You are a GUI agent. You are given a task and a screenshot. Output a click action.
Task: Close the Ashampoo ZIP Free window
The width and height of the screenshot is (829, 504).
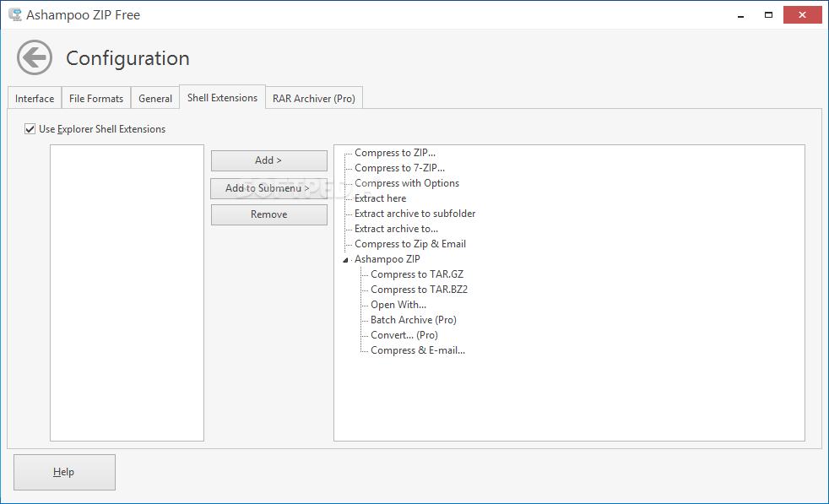(802, 15)
